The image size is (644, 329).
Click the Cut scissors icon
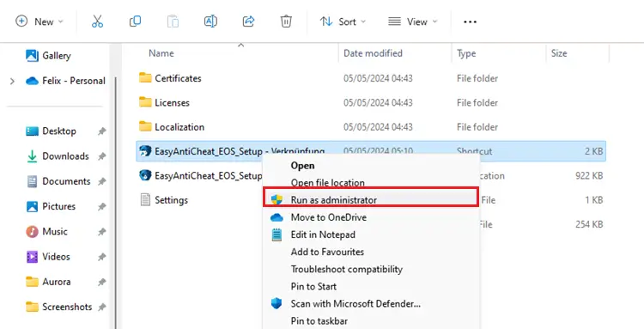pos(97,21)
